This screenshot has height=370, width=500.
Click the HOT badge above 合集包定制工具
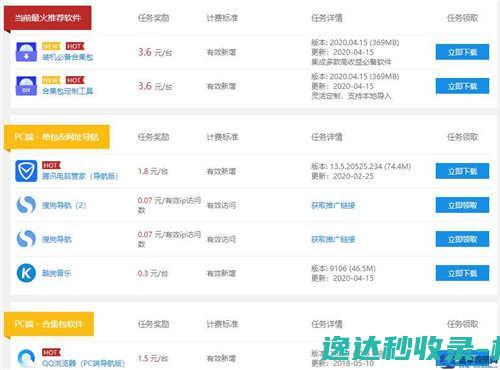click(75, 80)
